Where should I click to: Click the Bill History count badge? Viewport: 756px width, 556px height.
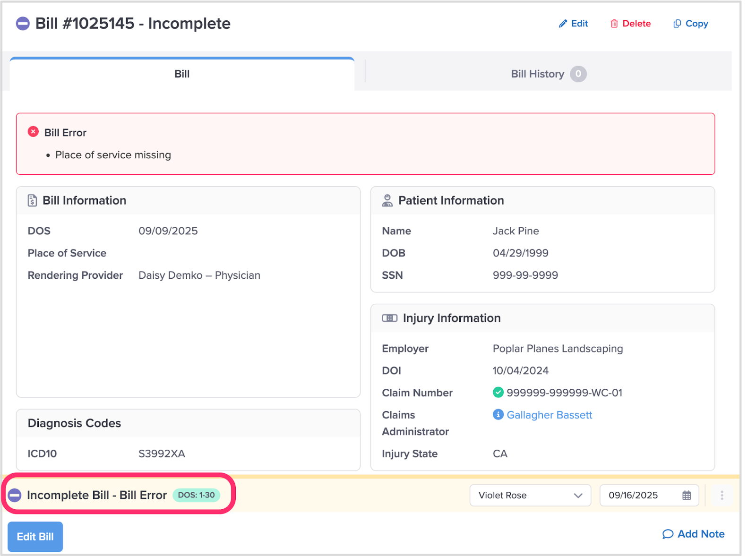(x=578, y=74)
